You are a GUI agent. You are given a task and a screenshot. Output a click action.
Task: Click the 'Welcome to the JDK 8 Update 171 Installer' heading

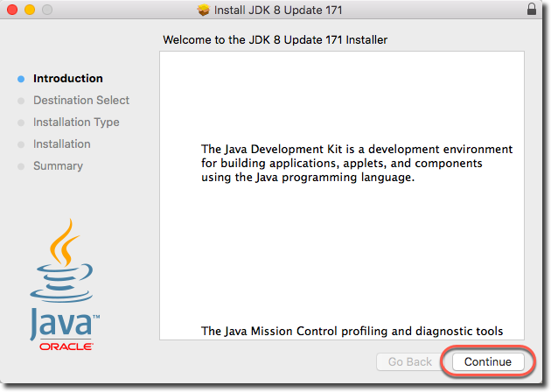275,39
